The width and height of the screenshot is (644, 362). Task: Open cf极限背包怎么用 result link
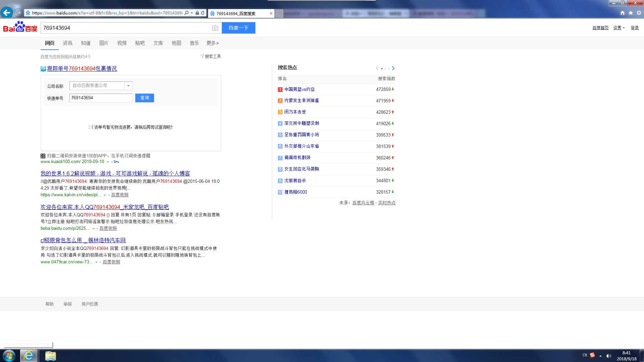(x=83, y=240)
